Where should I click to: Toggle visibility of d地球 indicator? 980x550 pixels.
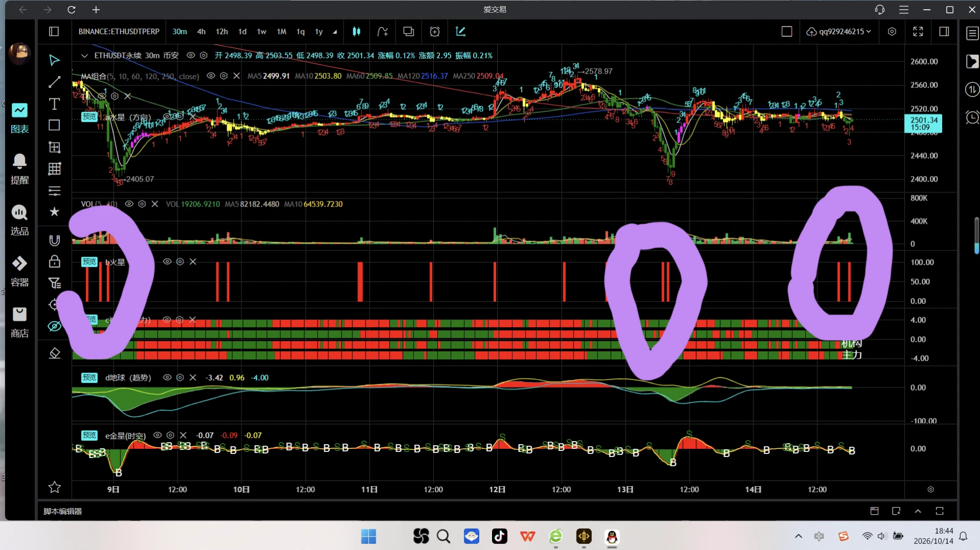pos(167,377)
